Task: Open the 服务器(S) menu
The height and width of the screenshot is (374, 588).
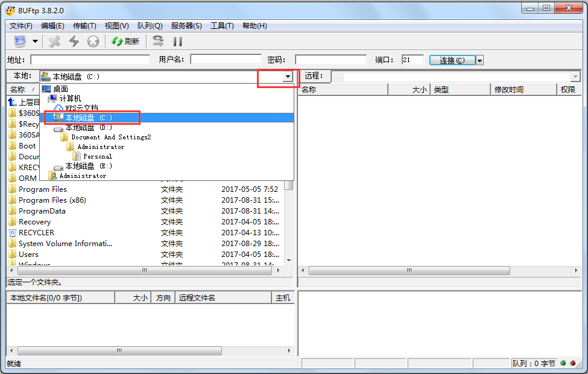Action: (186, 26)
